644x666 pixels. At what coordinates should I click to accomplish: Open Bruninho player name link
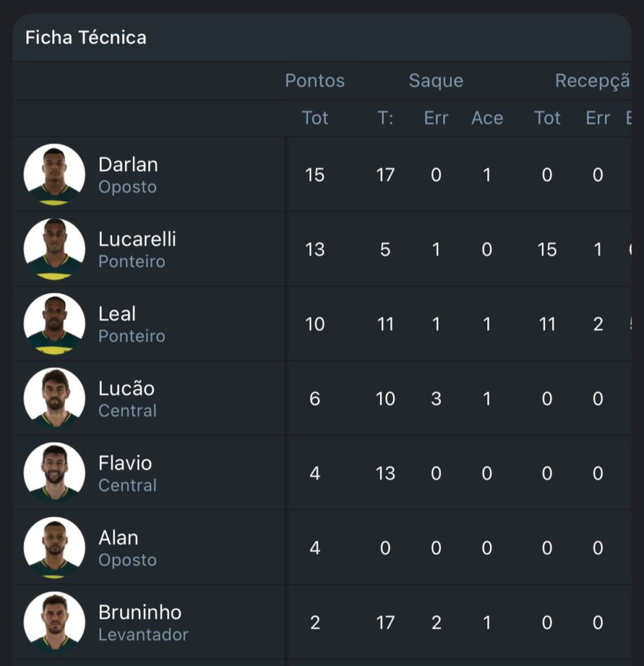pos(140,613)
